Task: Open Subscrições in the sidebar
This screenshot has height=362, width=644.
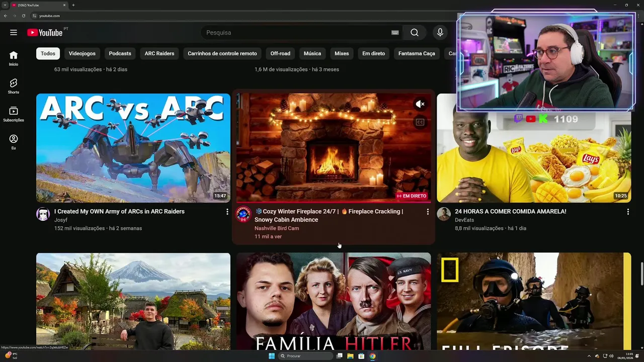Action: [14, 114]
